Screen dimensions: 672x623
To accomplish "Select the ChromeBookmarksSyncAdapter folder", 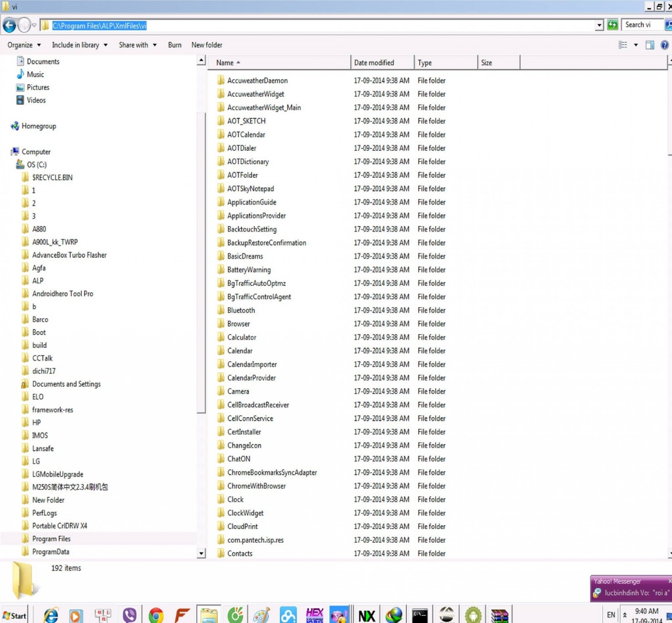I will pos(267,472).
